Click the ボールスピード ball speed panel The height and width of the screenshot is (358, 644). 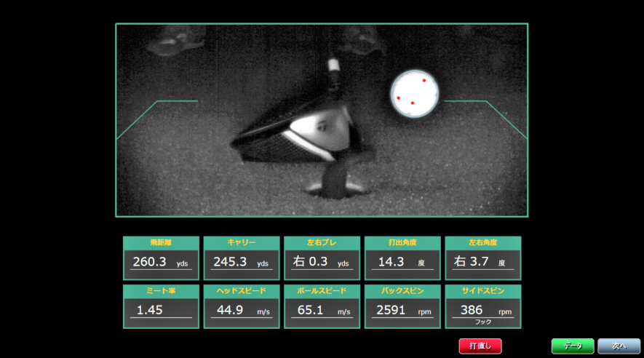(x=322, y=306)
